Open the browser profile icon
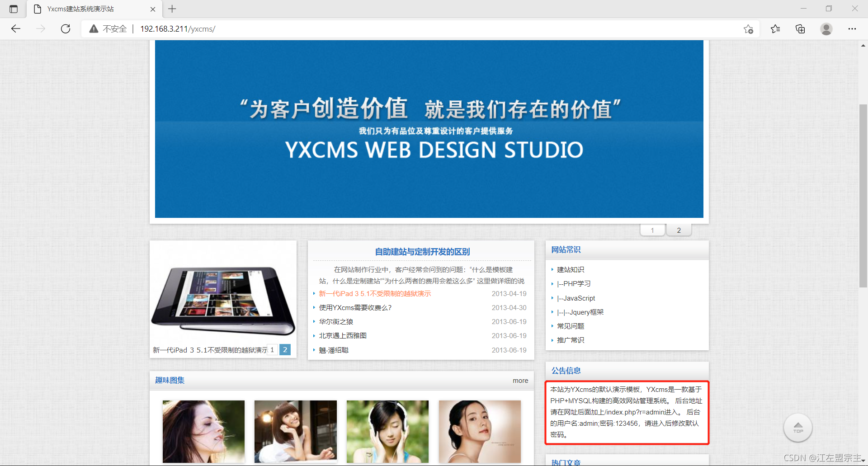 [826, 28]
